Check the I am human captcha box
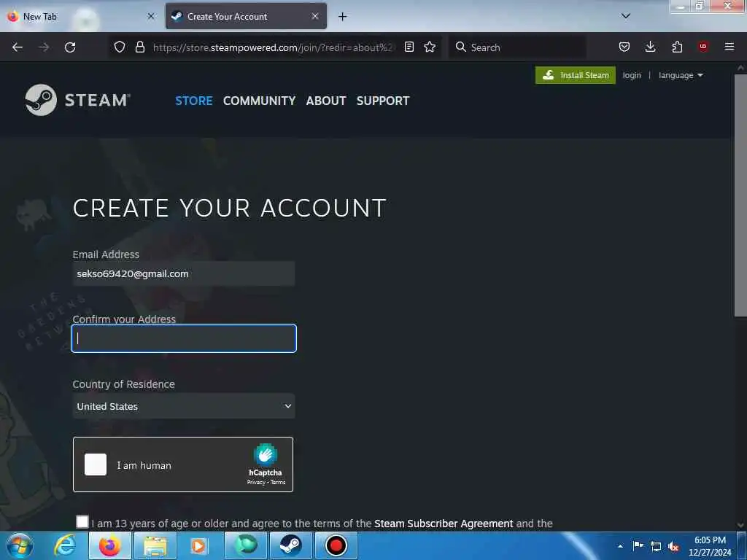The image size is (747, 560). click(x=96, y=464)
